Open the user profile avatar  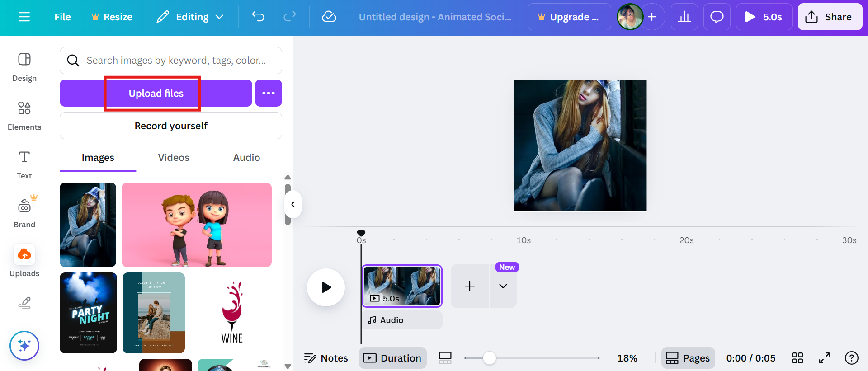tap(630, 17)
